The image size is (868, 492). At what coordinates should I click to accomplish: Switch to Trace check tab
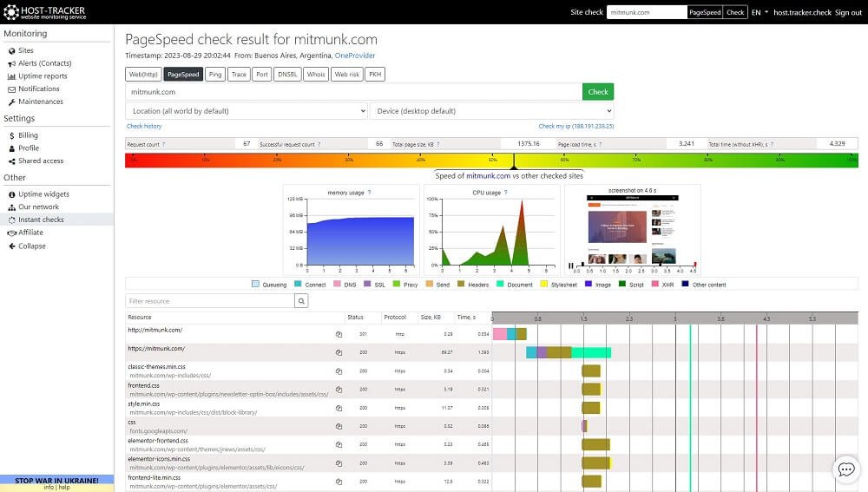point(239,74)
